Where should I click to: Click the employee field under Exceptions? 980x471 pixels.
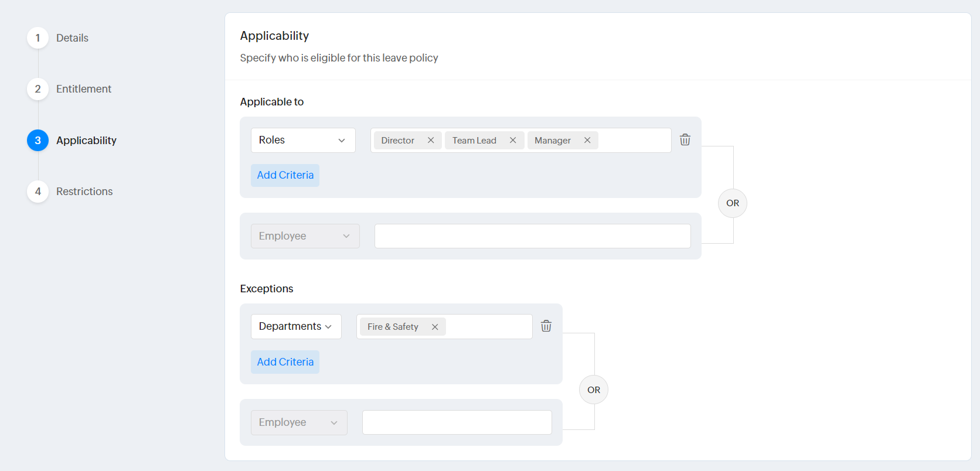[457, 422]
